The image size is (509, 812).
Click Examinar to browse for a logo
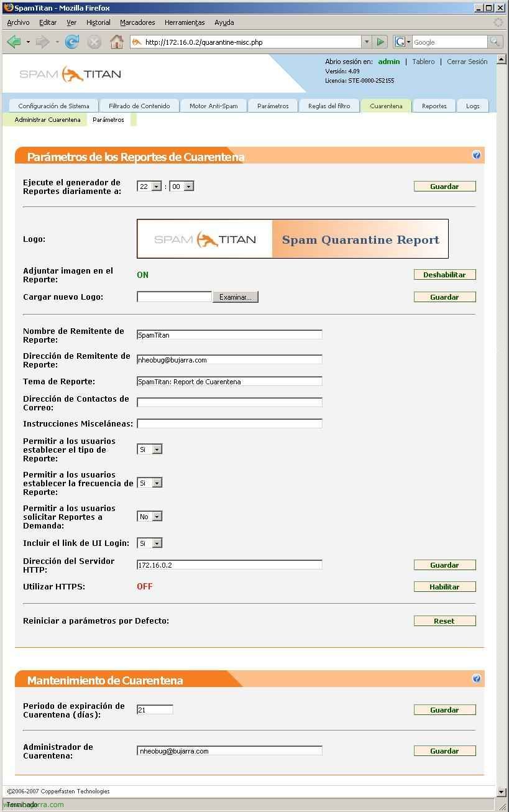236,297
